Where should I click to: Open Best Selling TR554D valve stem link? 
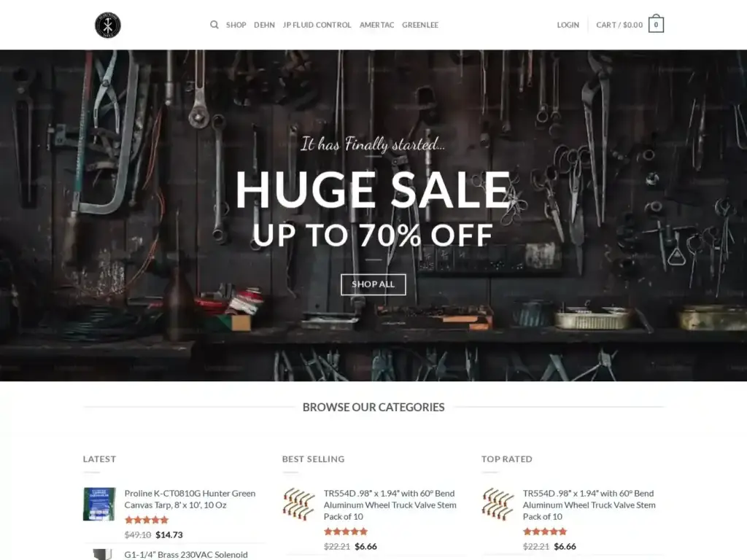(x=390, y=505)
